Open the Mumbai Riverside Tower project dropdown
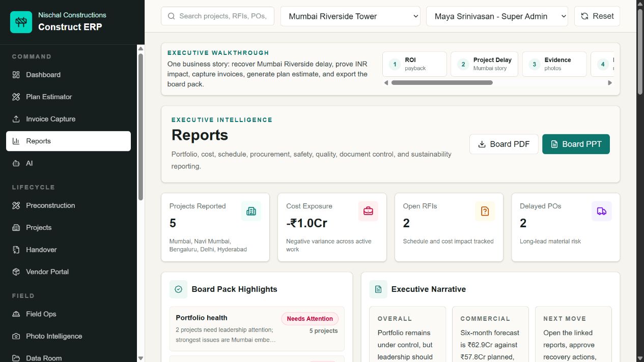This screenshot has height=362, width=644. pos(350,16)
